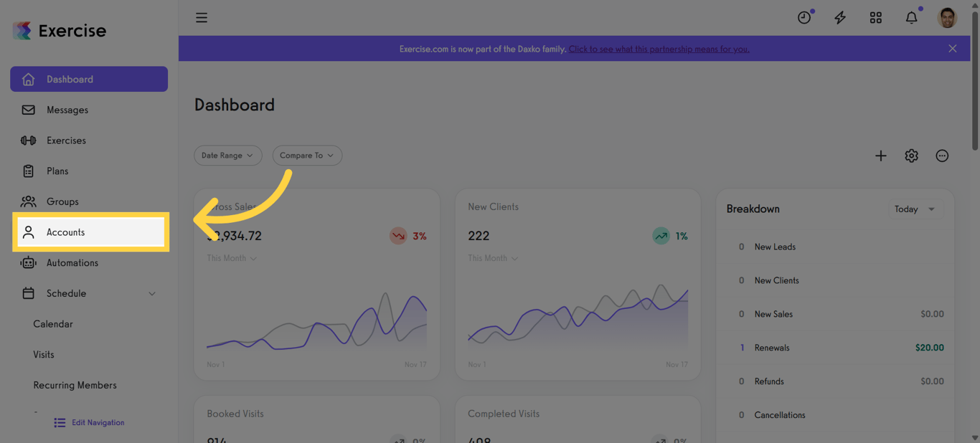Open the This Month selector on Gross Sales
980x443 pixels.
[231, 257]
